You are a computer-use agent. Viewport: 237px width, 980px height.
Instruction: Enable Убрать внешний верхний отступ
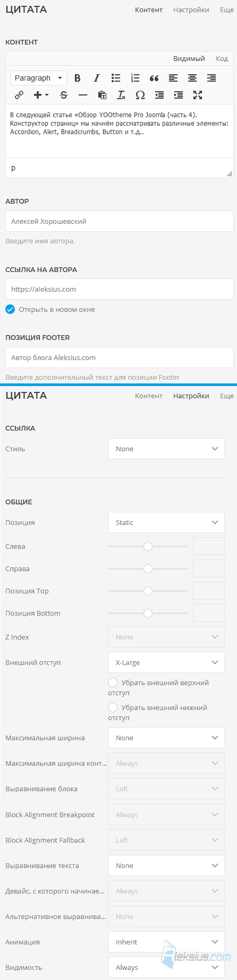click(113, 682)
